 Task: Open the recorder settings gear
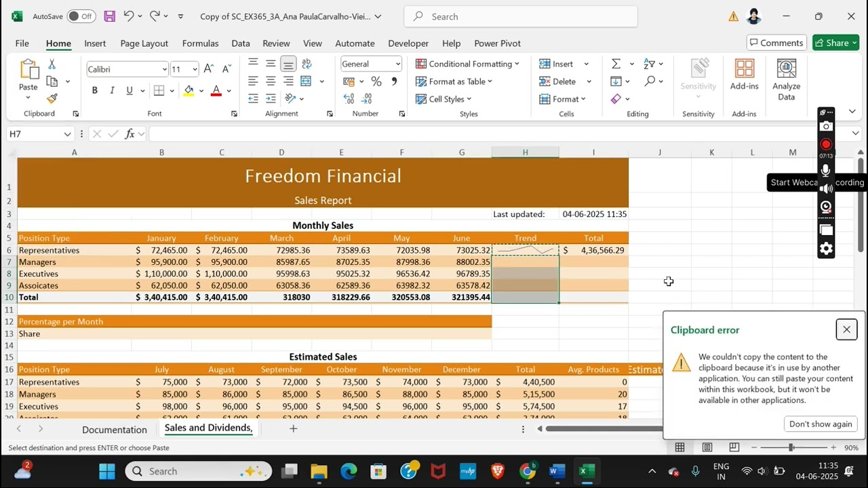tap(826, 249)
